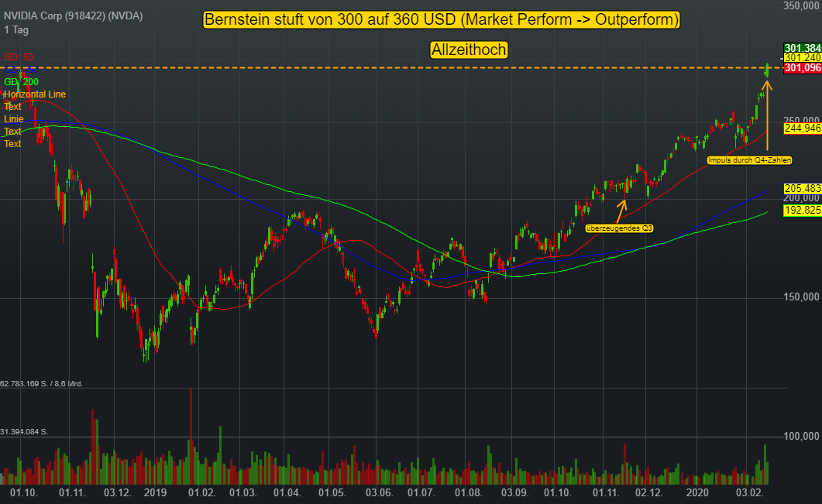Screen dimensions: 822x504
Task: Select the "GD: 200" legend entry
Action: tap(22, 82)
